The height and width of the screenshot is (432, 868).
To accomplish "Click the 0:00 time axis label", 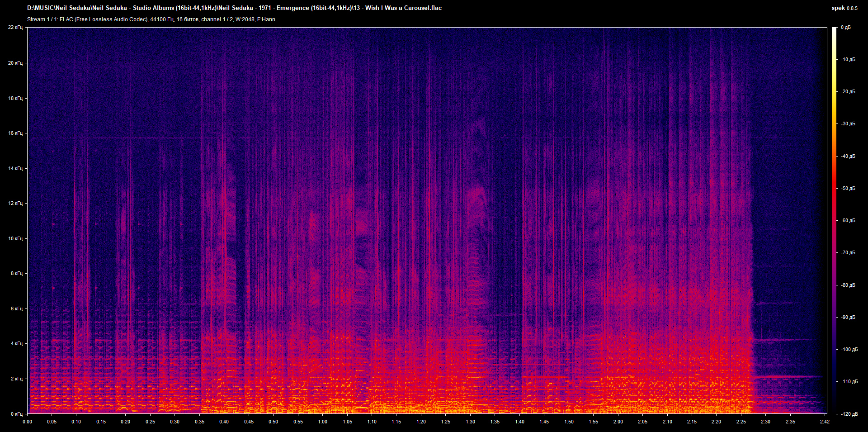I will 27,422.
